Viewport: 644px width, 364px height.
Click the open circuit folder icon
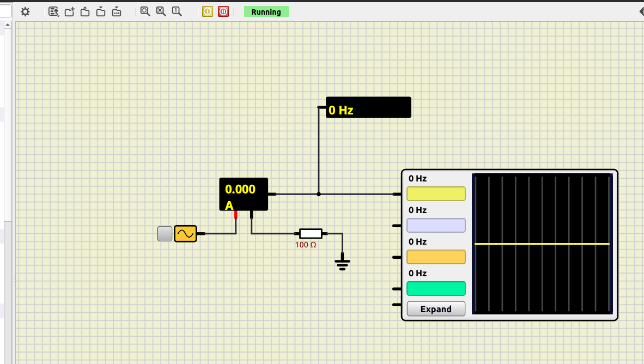(x=85, y=11)
